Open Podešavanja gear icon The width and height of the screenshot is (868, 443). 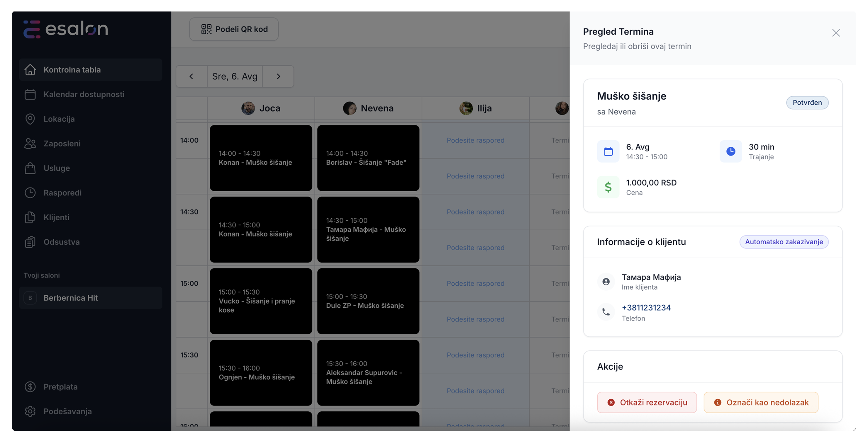[x=30, y=411]
